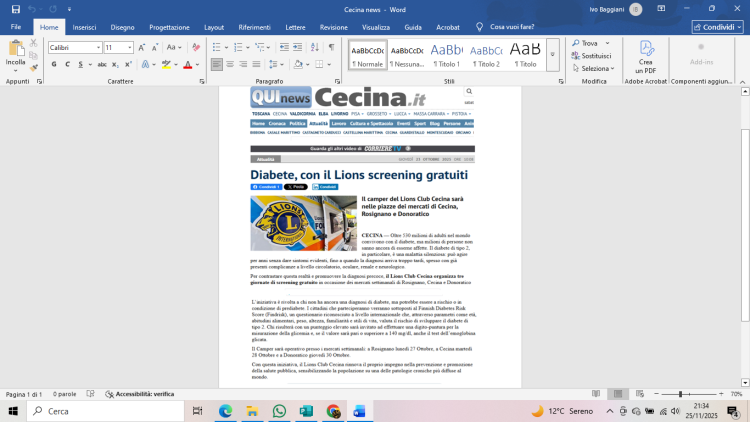Click the vertical scrollbar down arrow
This screenshot has height=422, width=750.
(x=745, y=383)
